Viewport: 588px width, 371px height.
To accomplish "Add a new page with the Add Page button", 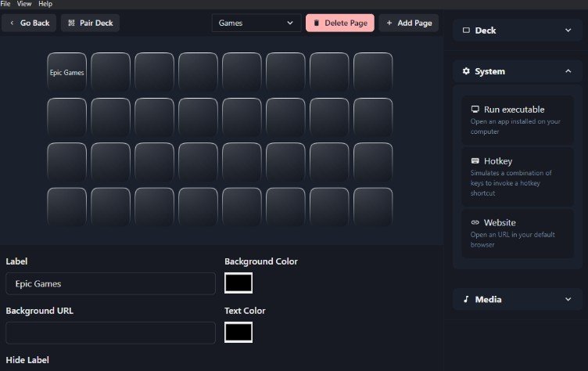I will click(x=409, y=23).
